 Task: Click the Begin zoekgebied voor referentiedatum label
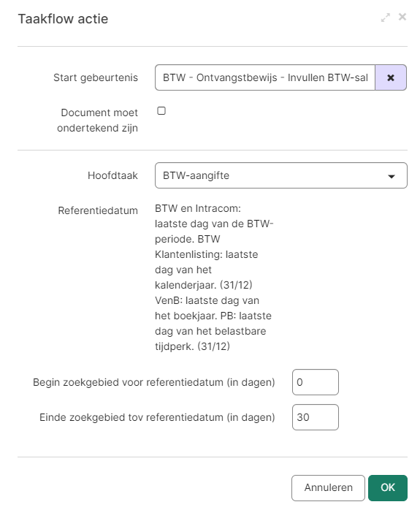(x=154, y=382)
